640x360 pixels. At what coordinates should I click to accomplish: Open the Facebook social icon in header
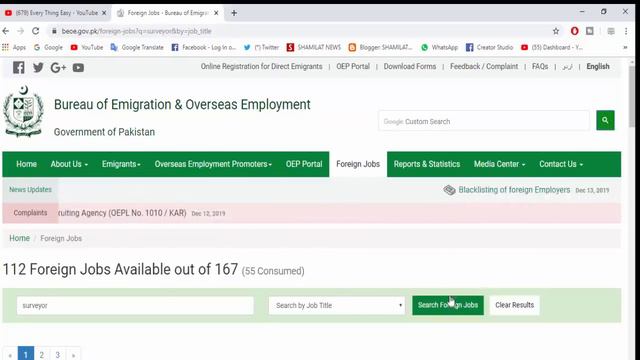coord(19,67)
